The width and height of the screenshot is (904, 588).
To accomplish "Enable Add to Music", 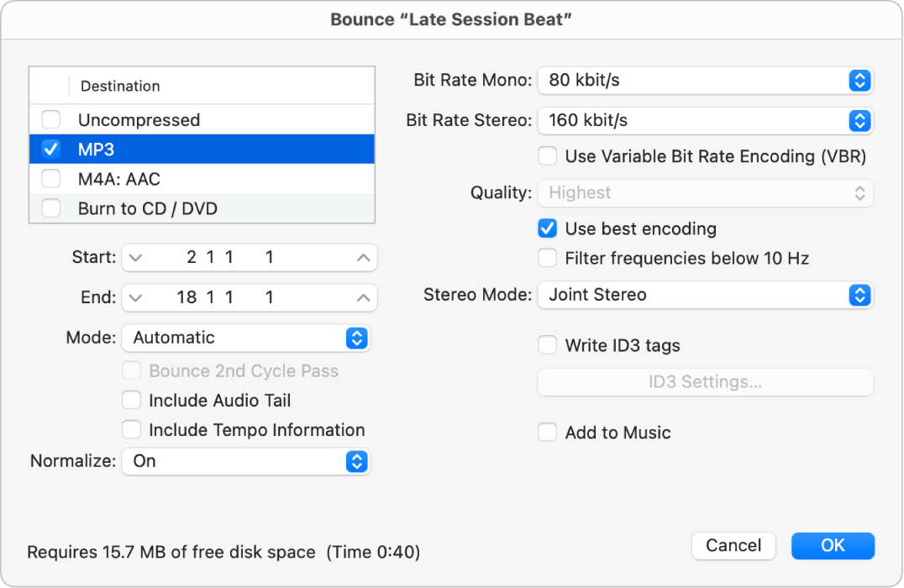I will coord(548,433).
